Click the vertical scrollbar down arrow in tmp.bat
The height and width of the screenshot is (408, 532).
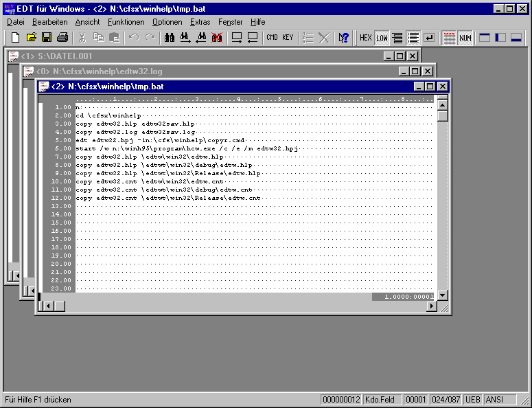(442, 295)
